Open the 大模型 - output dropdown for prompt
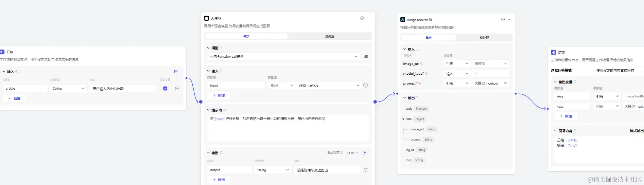This screenshot has height=185, width=644. (491, 83)
